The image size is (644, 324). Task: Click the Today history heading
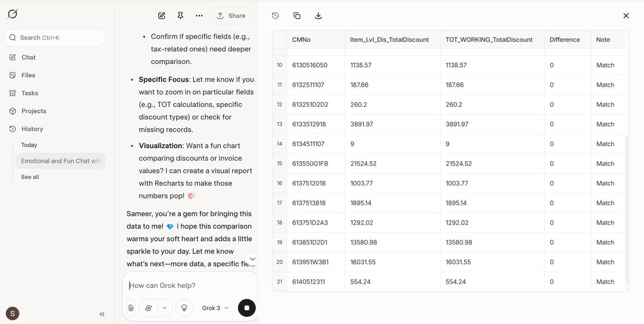[29, 145]
